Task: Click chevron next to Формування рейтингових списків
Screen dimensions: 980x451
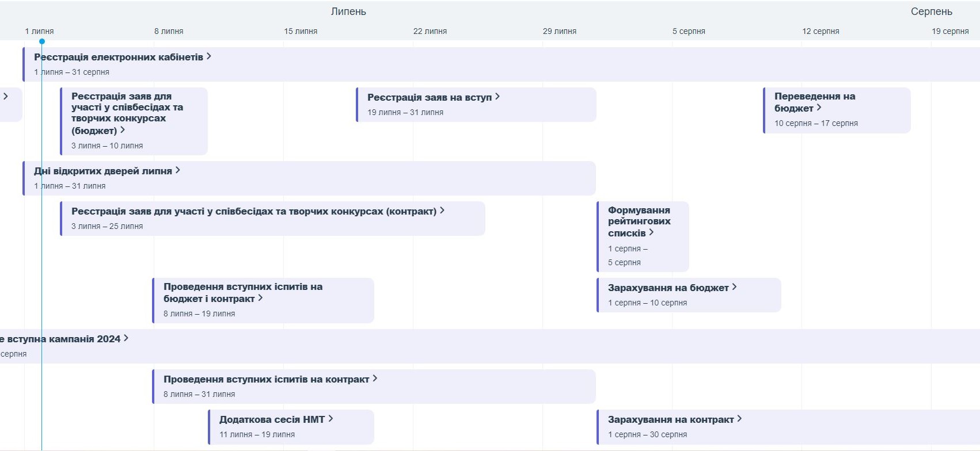Action: [x=651, y=232]
